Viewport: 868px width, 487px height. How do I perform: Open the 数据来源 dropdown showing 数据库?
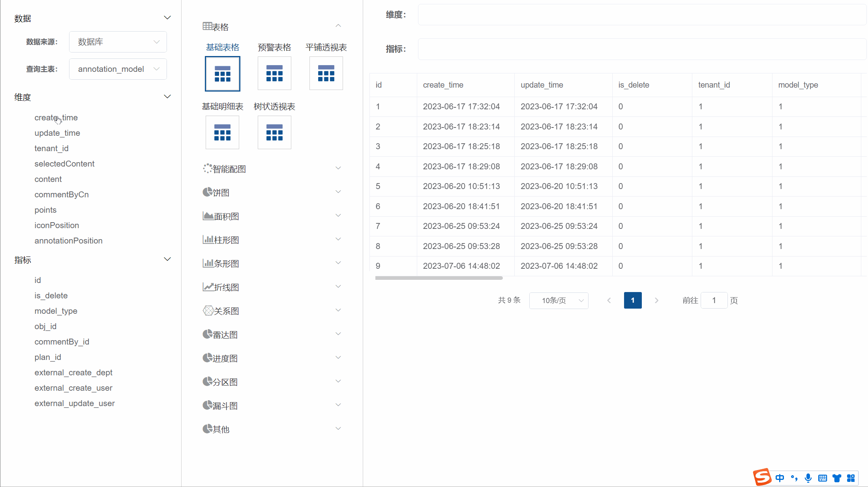pyautogui.click(x=118, y=42)
